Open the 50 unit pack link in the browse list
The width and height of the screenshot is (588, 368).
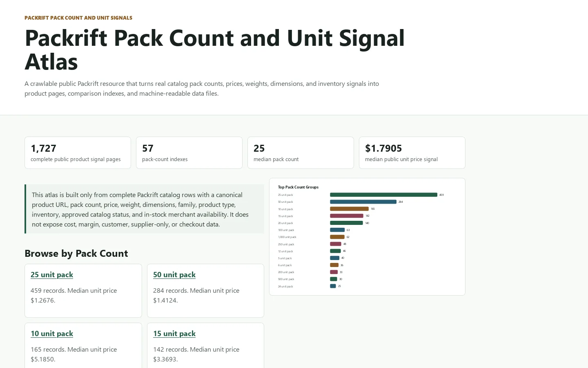coord(174,275)
